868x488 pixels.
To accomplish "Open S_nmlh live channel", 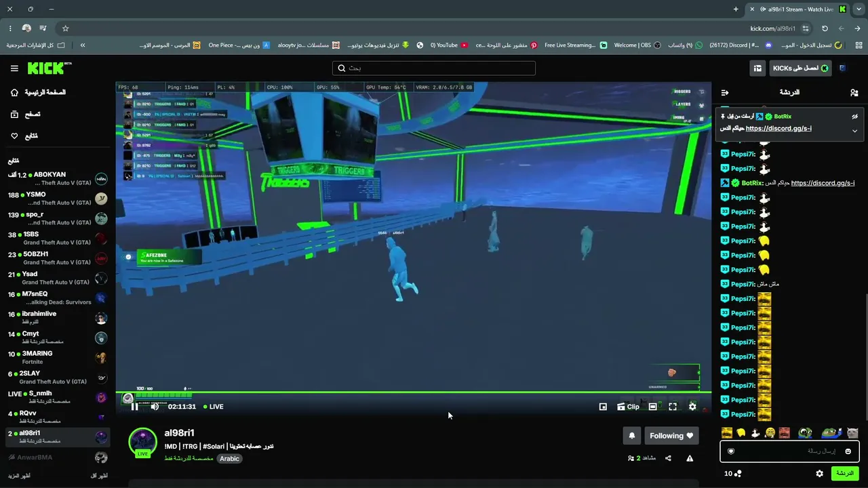I will pos(58,397).
